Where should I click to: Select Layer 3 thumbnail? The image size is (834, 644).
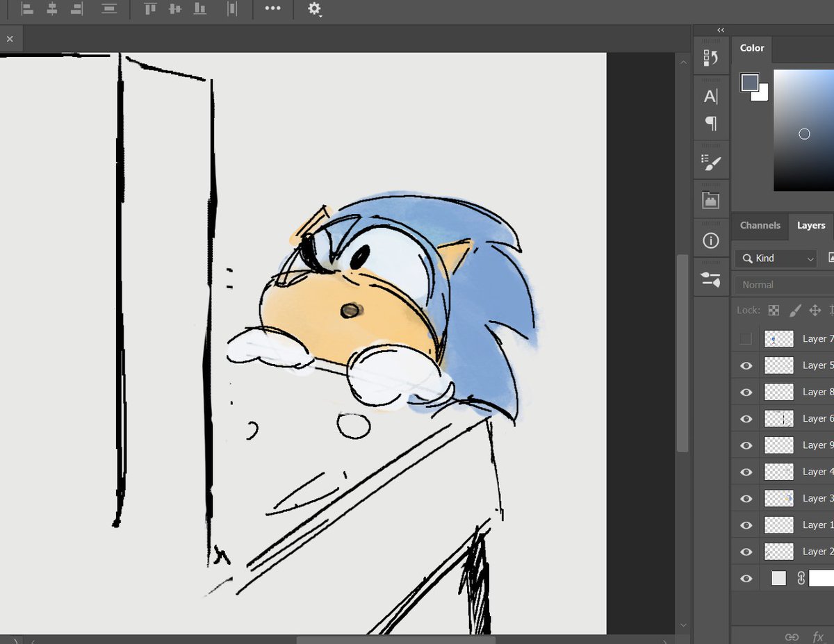[779, 499]
